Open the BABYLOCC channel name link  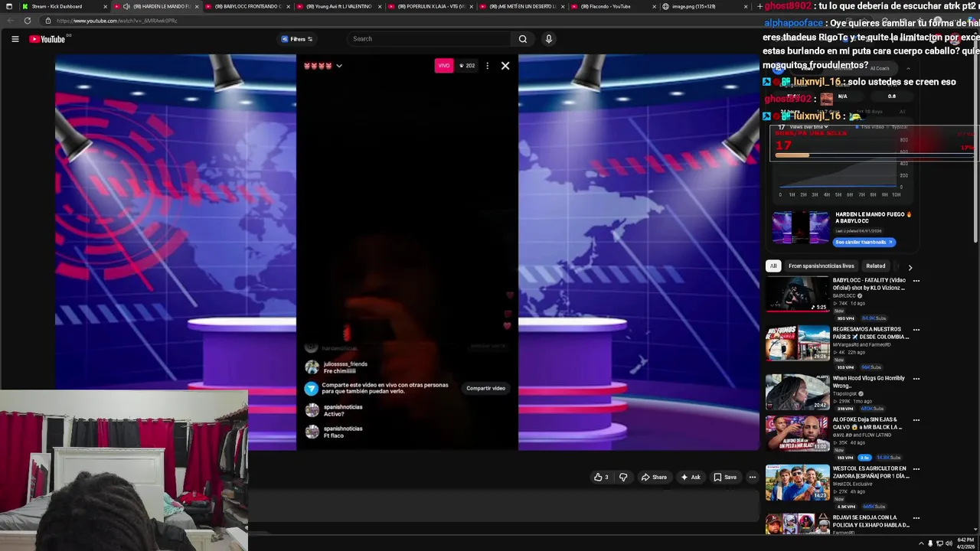[x=844, y=295]
